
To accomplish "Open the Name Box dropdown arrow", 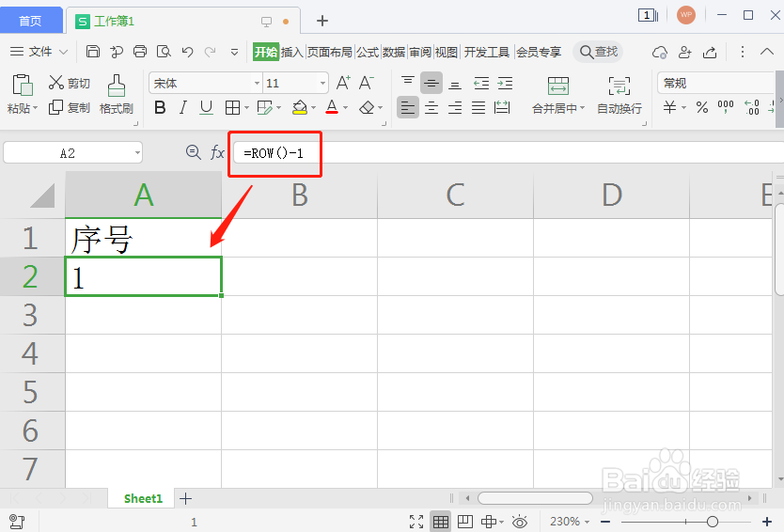I will [137, 153].
